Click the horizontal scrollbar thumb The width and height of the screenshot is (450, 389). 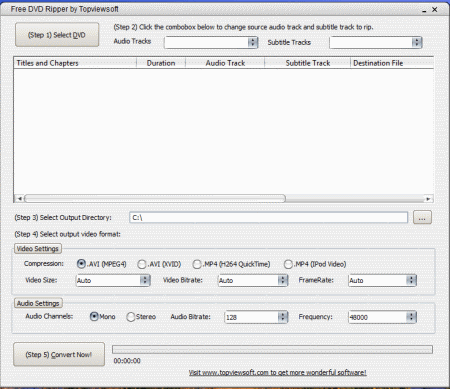tap(155, 199)
